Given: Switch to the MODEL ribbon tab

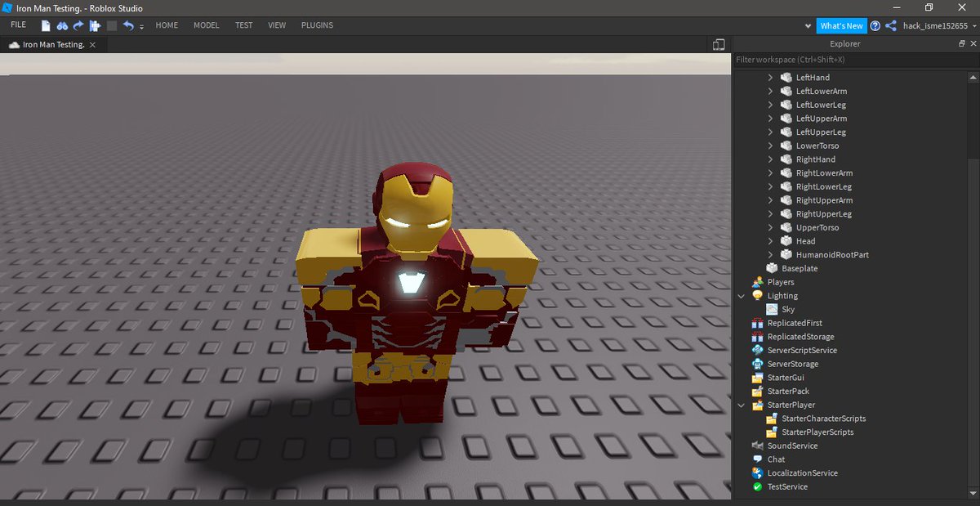Looking at the screenshot, I should tap(206, 25).
